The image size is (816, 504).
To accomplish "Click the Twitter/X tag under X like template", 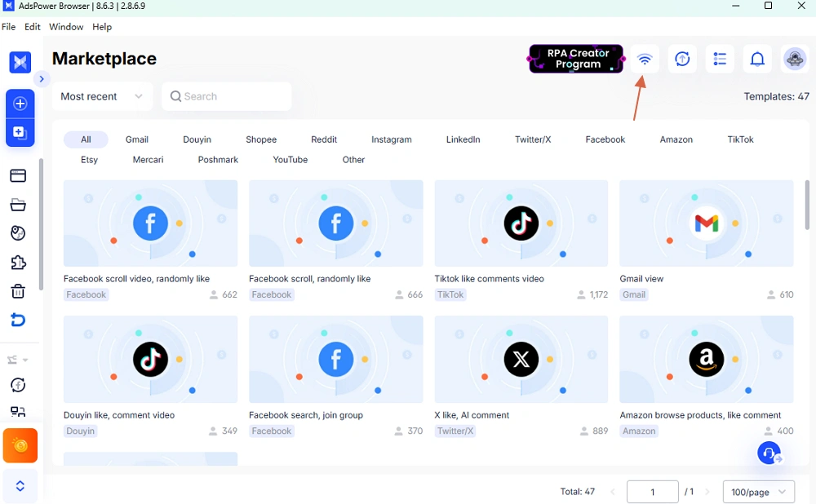I will (455, 431).
